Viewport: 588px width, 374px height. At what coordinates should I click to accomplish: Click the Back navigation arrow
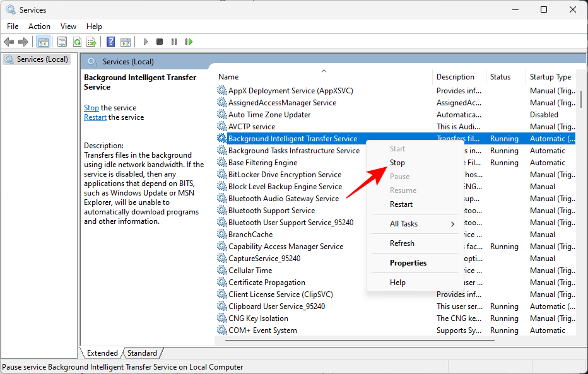[8, 42]
